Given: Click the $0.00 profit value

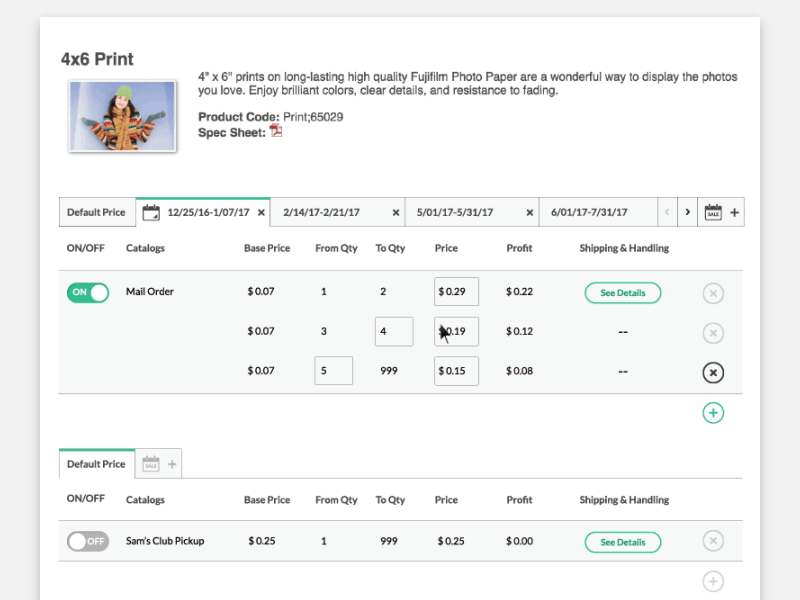Looking at the screenshot, I should point(519,541).
